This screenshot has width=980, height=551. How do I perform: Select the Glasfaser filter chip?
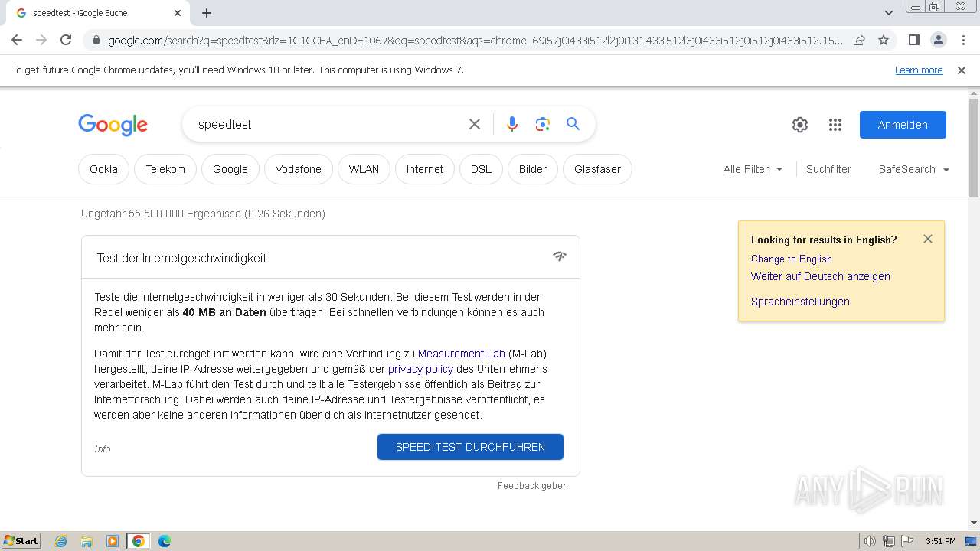[x=597, y=169]
